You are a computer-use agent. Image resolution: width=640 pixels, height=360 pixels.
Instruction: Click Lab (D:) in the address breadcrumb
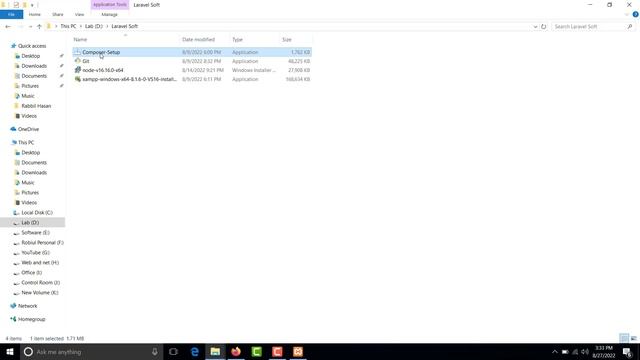tap(93, 26)
